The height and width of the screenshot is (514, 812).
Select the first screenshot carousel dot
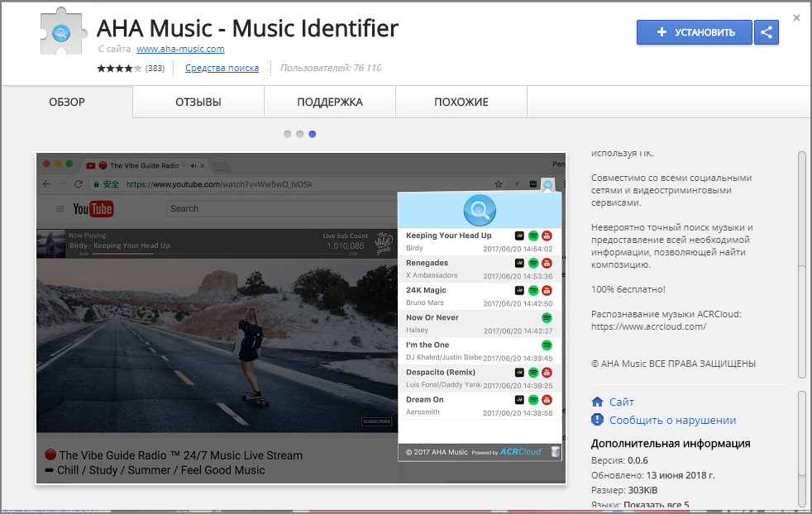pyautogui.click(x=288, y=134)
